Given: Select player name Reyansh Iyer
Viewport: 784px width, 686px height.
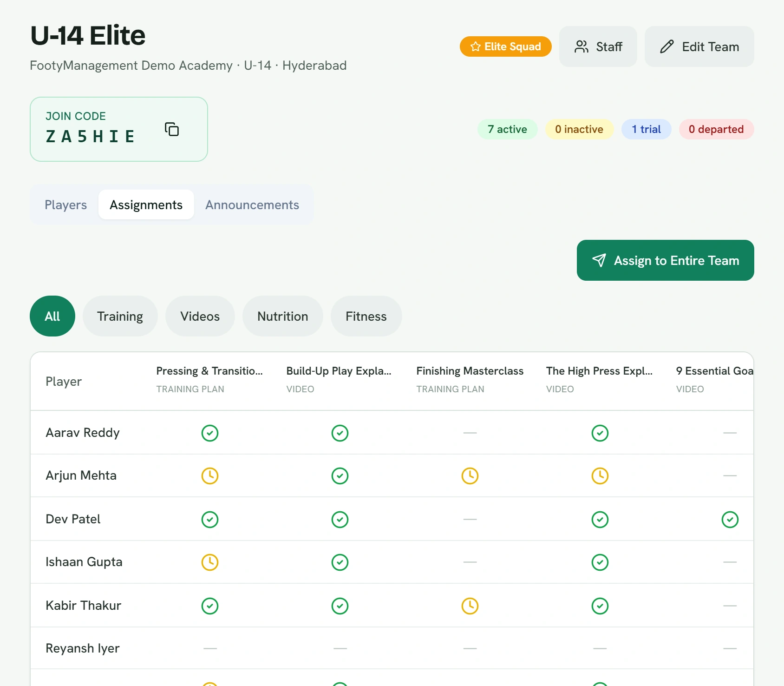Looking at the screenshot, I should click(x=83, y=648).
